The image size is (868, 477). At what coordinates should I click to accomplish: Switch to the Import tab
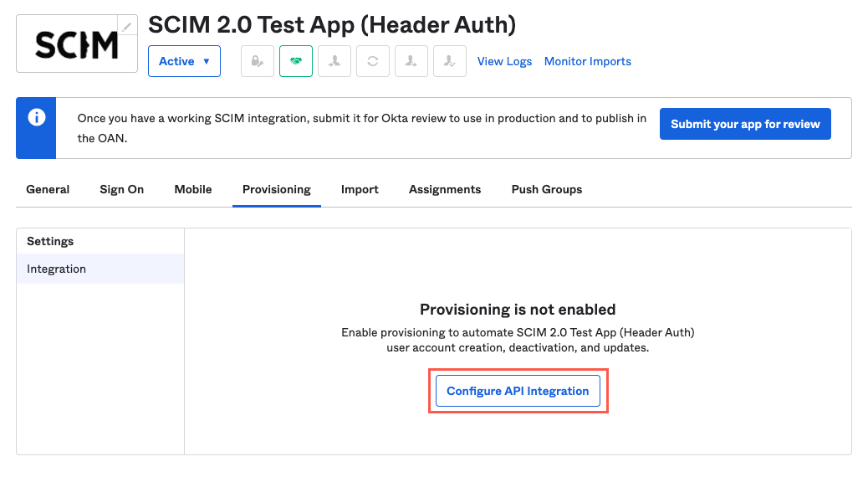pyautogui.click(x=360, y=189)
